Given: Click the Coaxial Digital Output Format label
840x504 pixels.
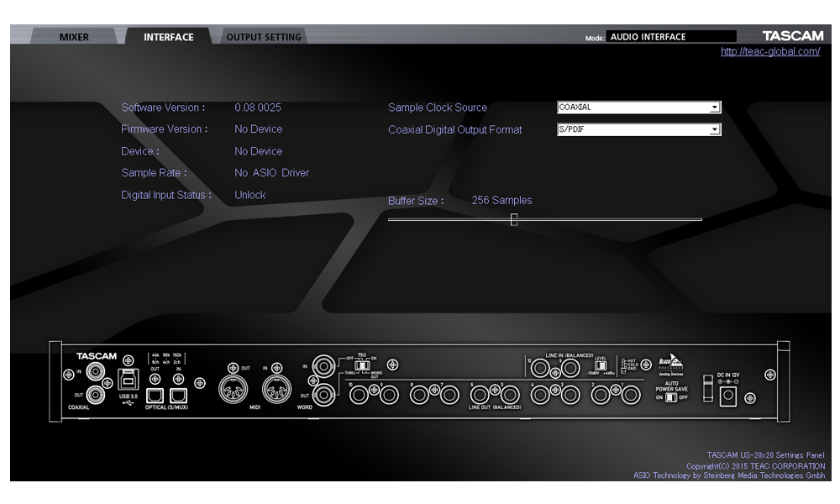Looking at the screenshot, I should 454,129.
